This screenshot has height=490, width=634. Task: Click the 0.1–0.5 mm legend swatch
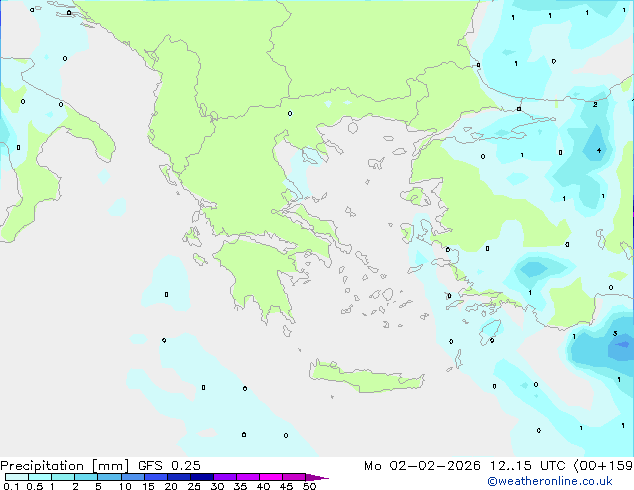click(x=17, y=477)
